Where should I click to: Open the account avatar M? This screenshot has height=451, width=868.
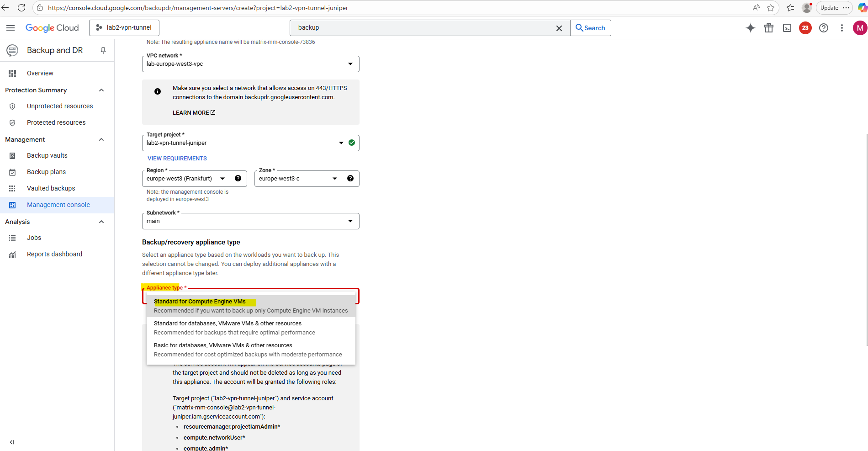pos(860,28)
